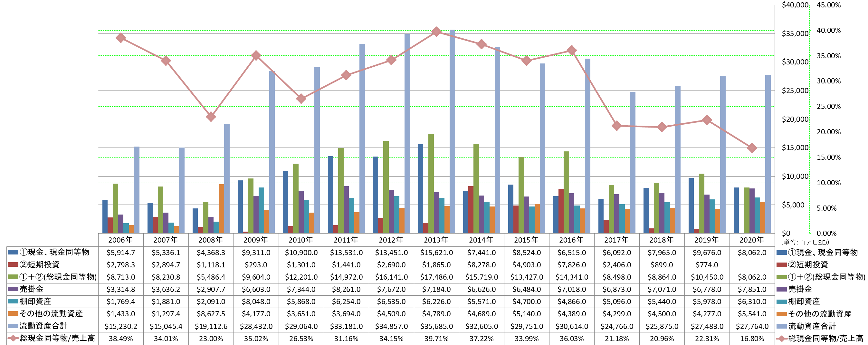Select the left row label 売掛金
868x345 pixels.
click(x=32, y=289)
